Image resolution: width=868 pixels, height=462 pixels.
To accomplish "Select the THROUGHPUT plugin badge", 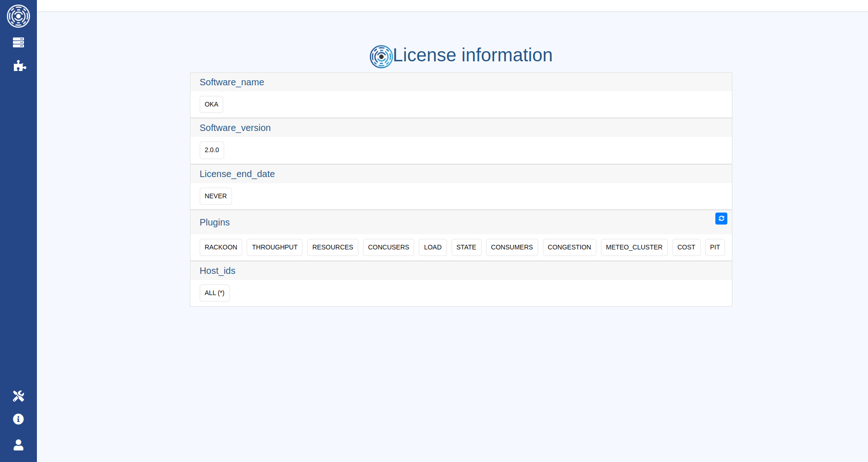I will (274, 248).
